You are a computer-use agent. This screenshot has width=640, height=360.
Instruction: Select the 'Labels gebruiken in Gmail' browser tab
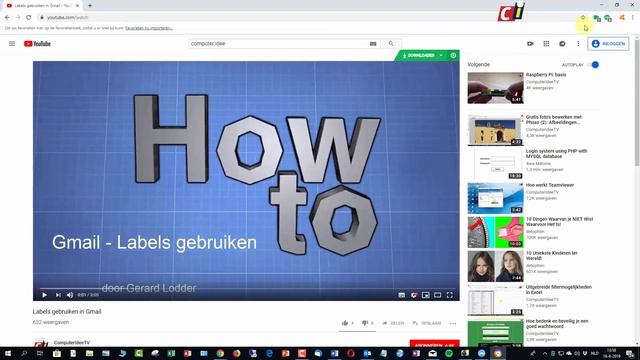pyautogui.click(x=43, y=6)
